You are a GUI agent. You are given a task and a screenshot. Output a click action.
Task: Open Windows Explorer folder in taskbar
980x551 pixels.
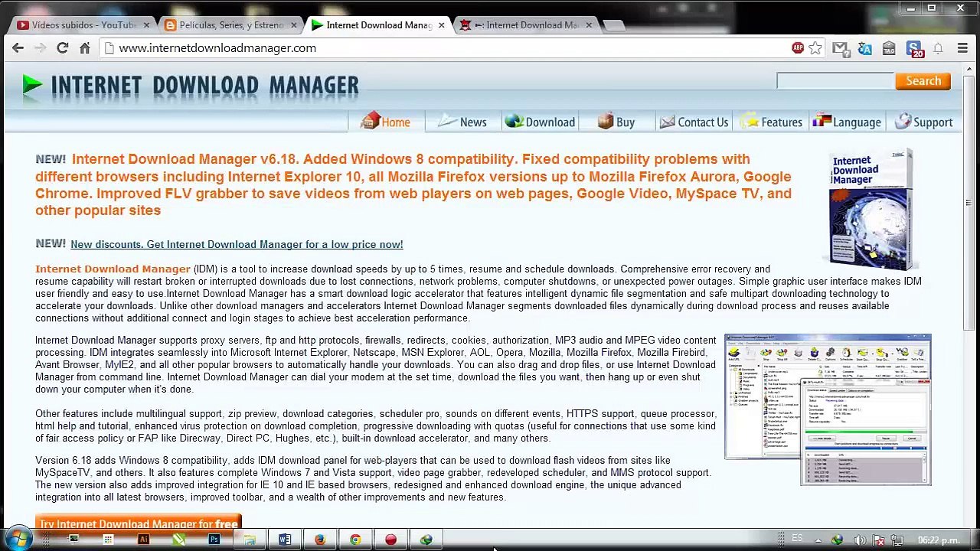pos(250,540)
